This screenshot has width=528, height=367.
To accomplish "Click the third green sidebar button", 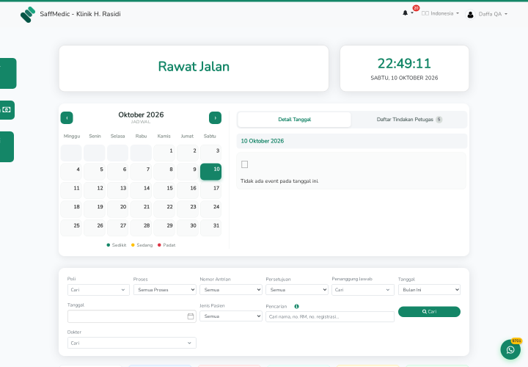I will click(x=7, y=147).
